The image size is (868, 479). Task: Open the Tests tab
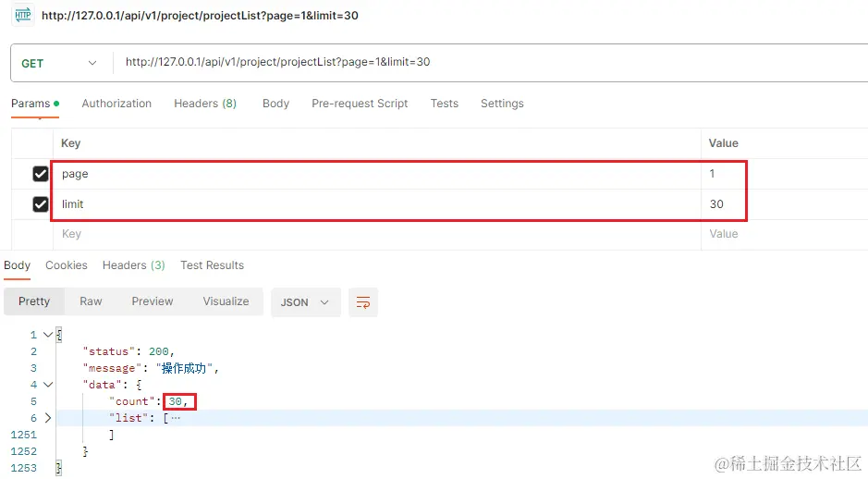(x=445, y=104)
